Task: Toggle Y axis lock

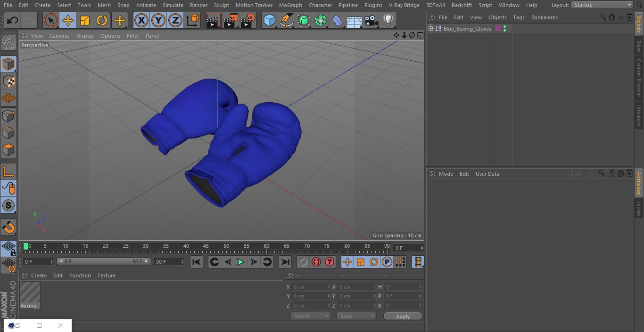Action: pyautogui.click(x=158, y=20)
